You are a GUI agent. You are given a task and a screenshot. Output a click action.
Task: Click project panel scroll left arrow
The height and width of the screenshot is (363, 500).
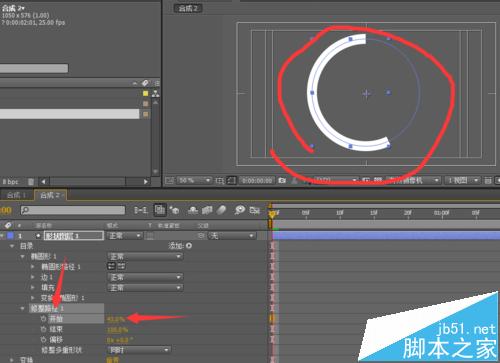tap(43, 182)
